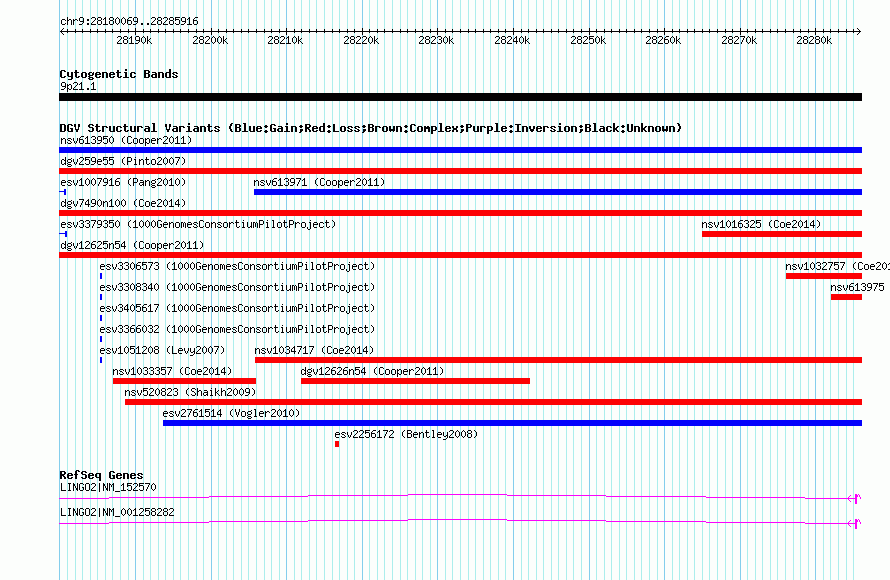This screenshot has height=580, width=890.
Task: Click the 28280k ruler tick label
Action: pos(814,40)
